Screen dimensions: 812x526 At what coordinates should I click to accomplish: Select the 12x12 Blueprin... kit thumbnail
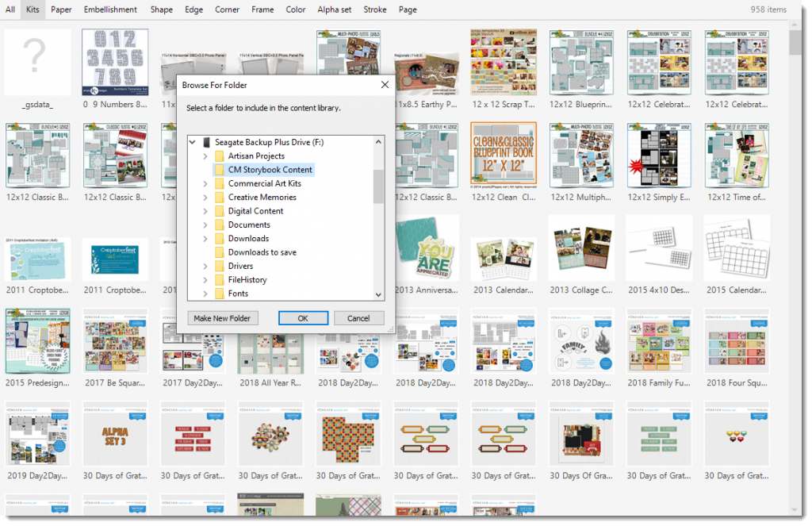coord(581,63)
